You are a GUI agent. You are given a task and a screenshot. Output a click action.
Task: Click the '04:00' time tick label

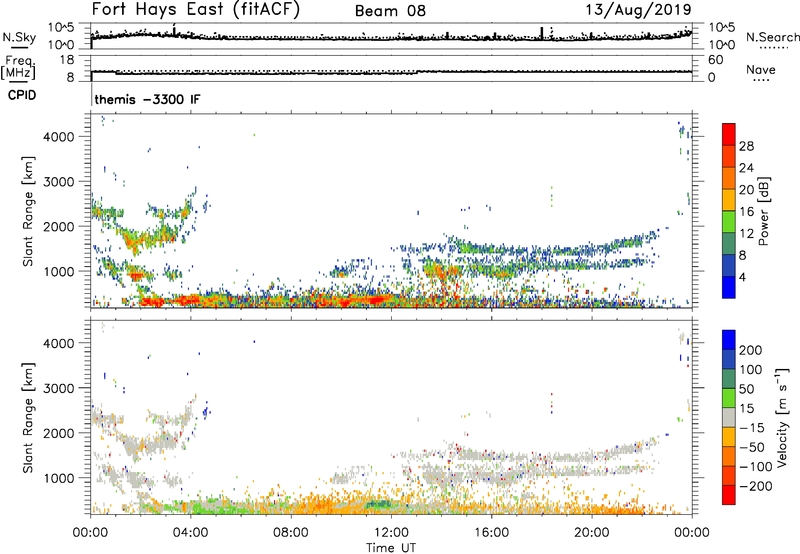(x=191, y=533)
